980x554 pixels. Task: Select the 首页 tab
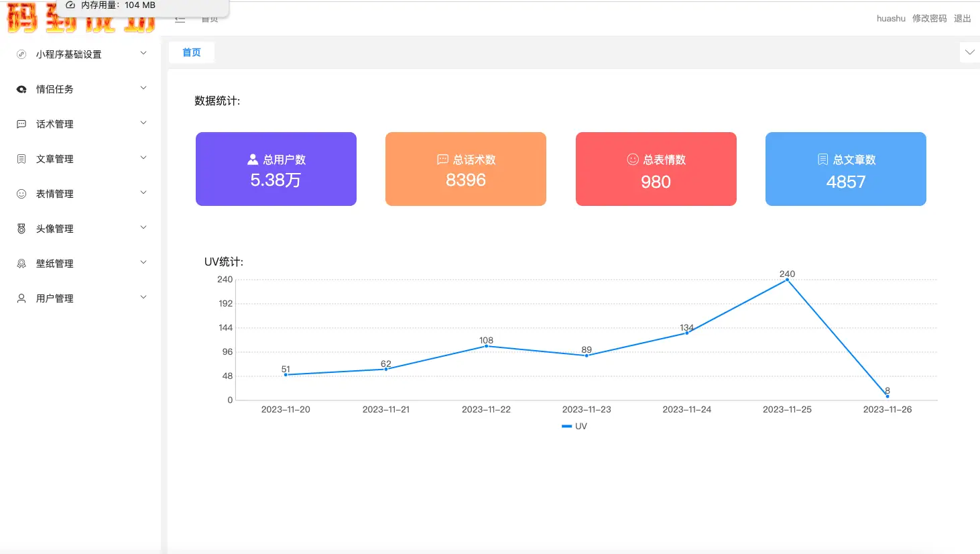coord(192,52)
